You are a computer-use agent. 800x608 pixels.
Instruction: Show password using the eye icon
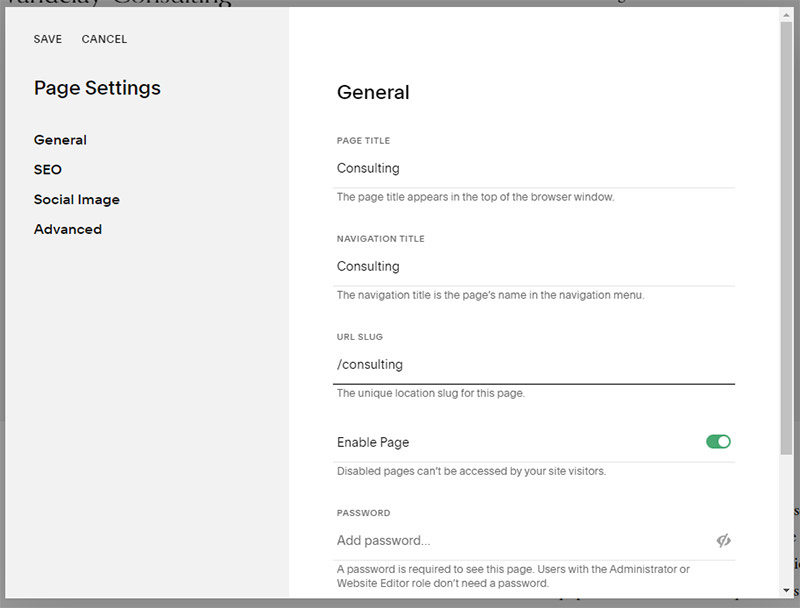[x=723, y=540]
